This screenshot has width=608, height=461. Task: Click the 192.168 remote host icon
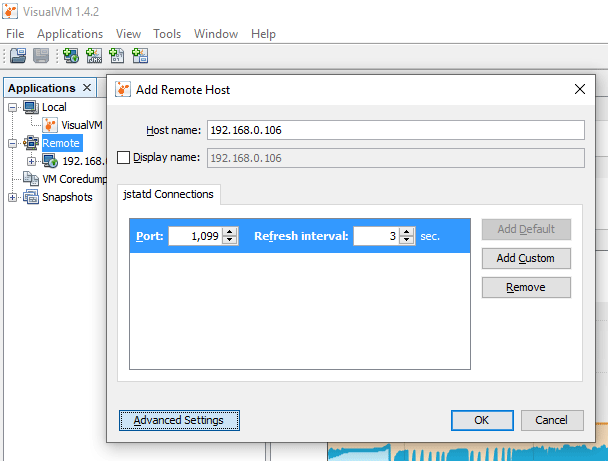pyautogui.click(x=50, y=161)
